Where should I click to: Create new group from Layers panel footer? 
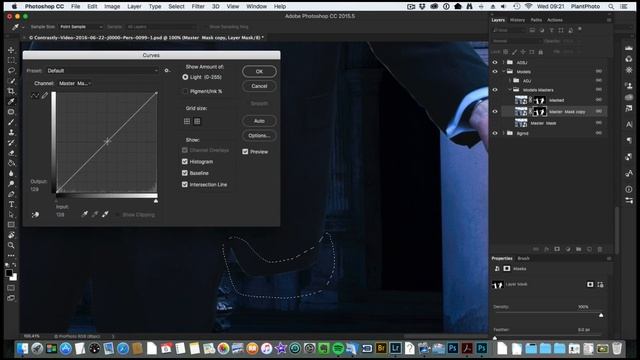(578, 249)
